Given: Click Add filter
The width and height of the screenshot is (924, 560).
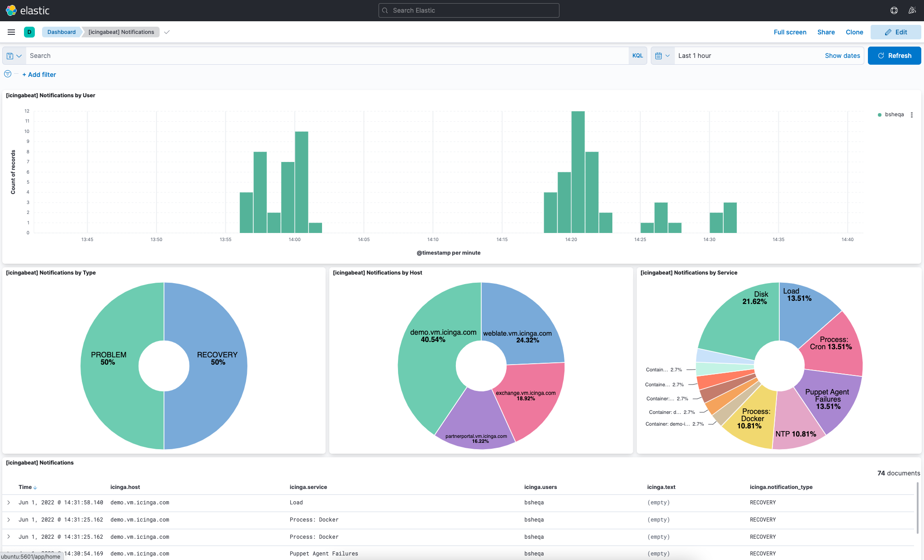Looking at the screenshot, I should click(39, 75).
